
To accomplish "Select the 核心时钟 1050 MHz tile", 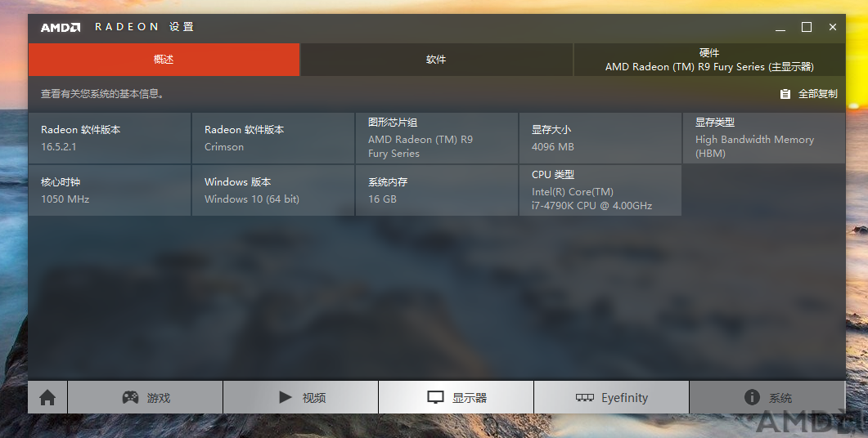I will 110,190.
